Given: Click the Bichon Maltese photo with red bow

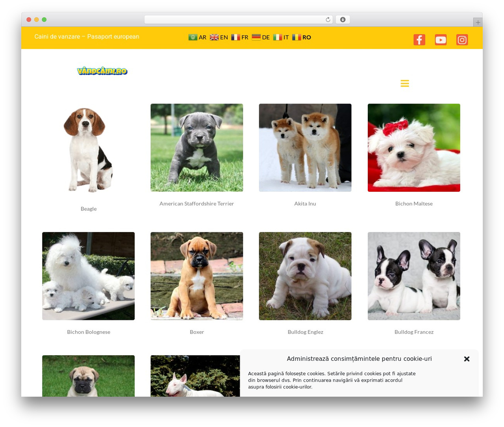Looking at the screenshot, I should 414,148.
